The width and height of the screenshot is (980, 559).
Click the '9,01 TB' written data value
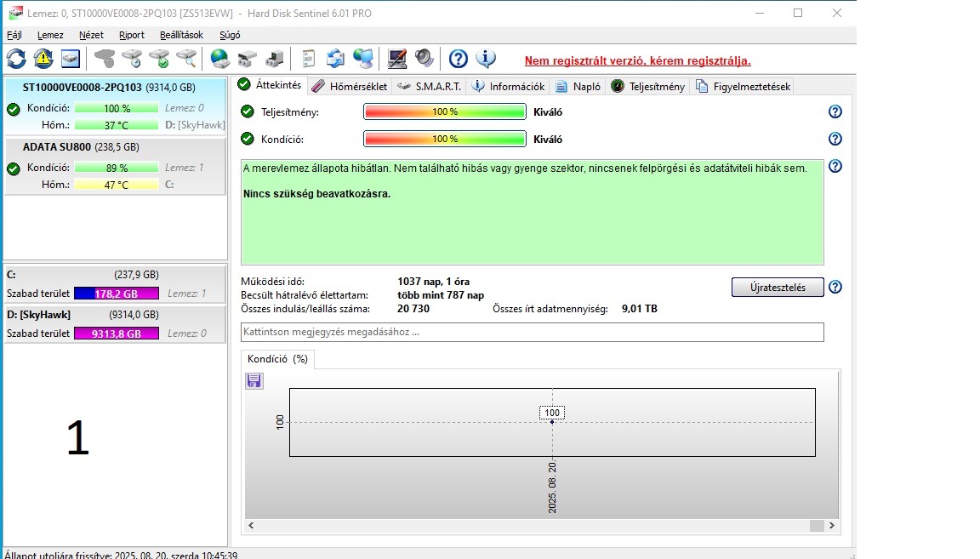pos(640,309)
